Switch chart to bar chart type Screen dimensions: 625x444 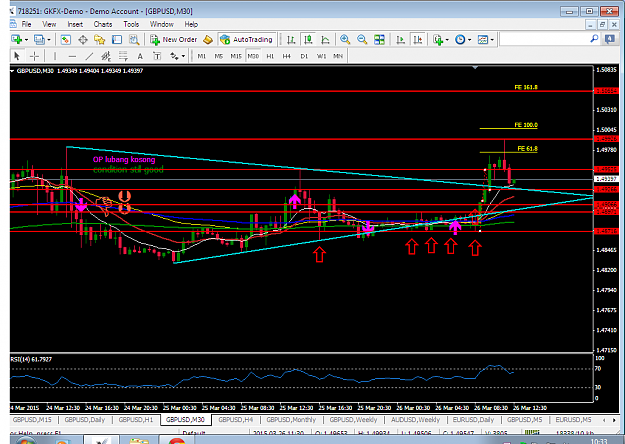[x=291, y=39]
